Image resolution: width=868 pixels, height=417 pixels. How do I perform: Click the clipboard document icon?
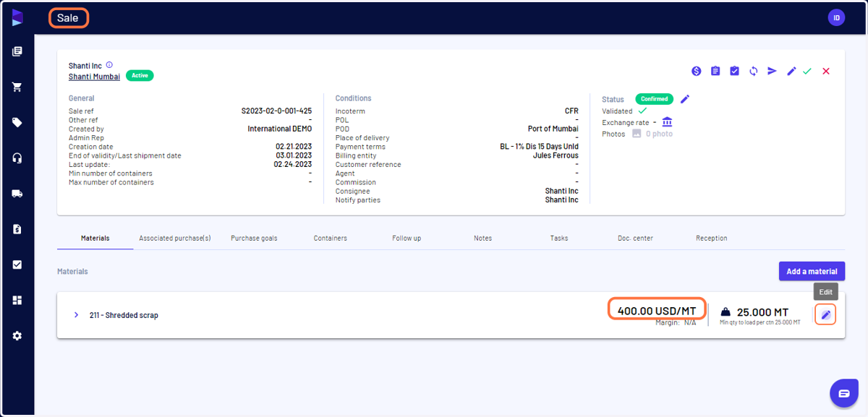pos(715,71)
